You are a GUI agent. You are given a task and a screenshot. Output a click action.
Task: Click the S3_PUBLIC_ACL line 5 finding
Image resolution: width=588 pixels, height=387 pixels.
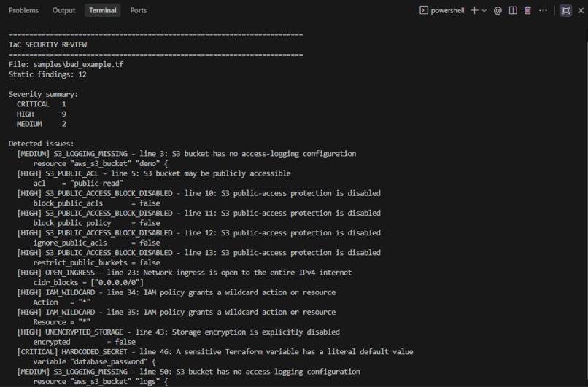tap(154, 173)
